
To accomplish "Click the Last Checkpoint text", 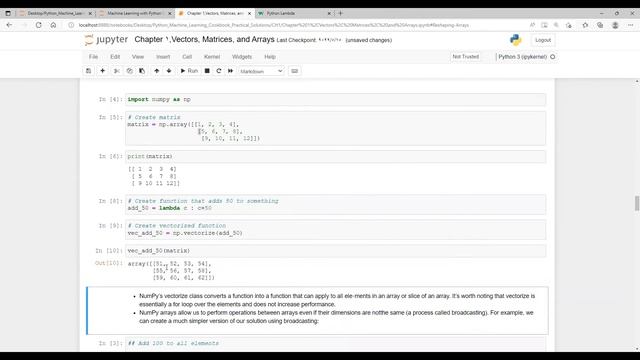I will tap(296, 40).
